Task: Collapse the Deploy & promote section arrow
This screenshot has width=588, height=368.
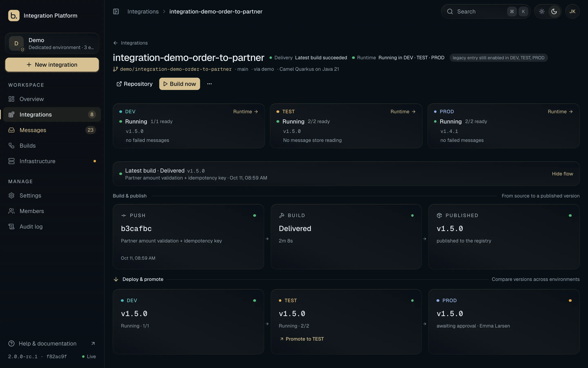Action: point(116,279)
